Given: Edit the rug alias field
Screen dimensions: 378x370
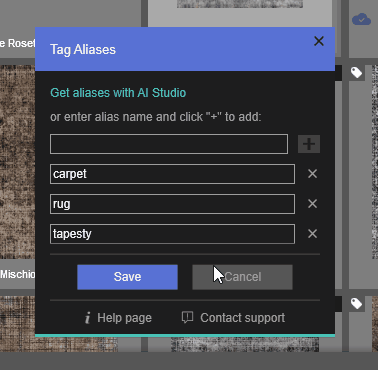Looking at the screenshot, I should pyautogui.click(x=172, y=204).
